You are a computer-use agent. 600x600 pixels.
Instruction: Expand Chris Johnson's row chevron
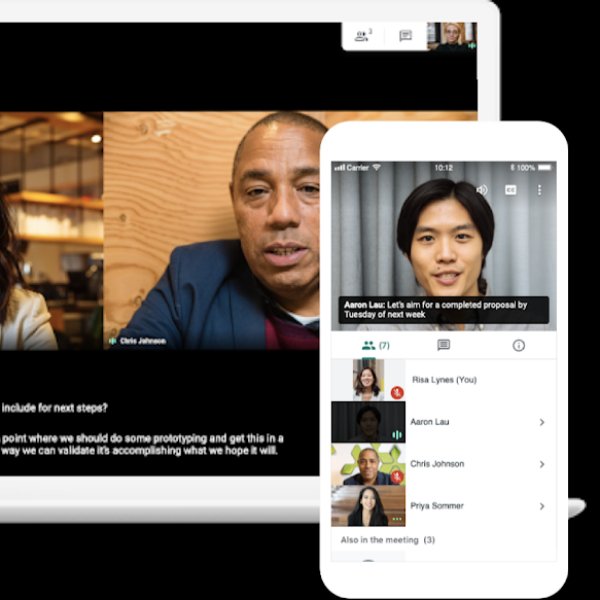(x=542, y=464)
